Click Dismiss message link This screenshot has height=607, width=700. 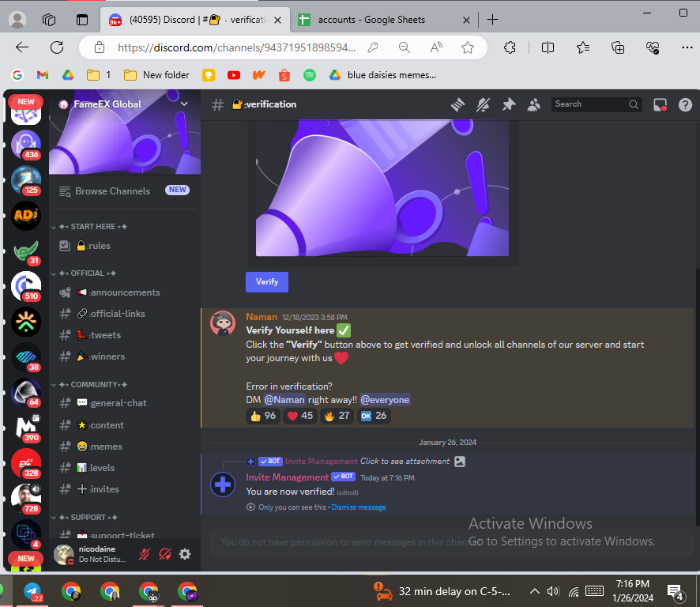[359, 507]
